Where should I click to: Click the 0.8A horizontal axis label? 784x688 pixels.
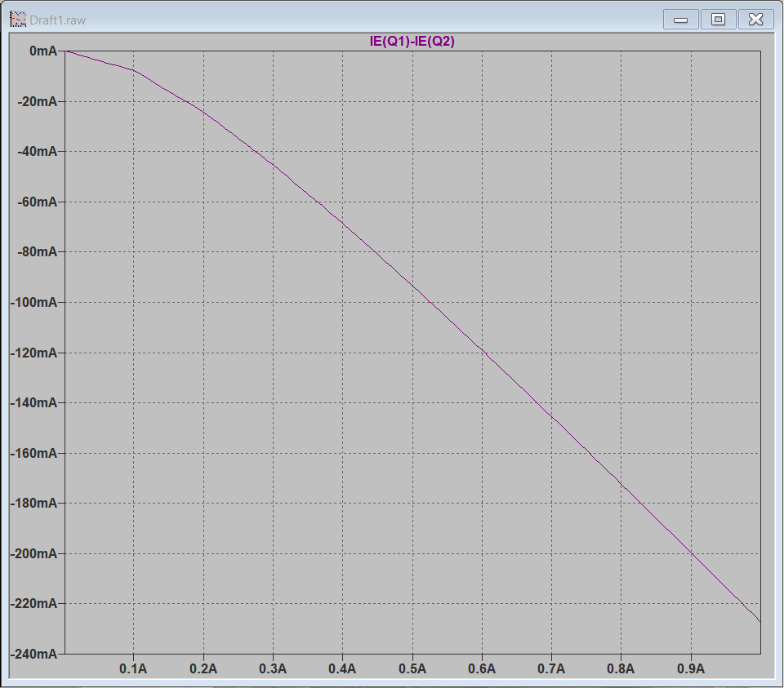621,668
